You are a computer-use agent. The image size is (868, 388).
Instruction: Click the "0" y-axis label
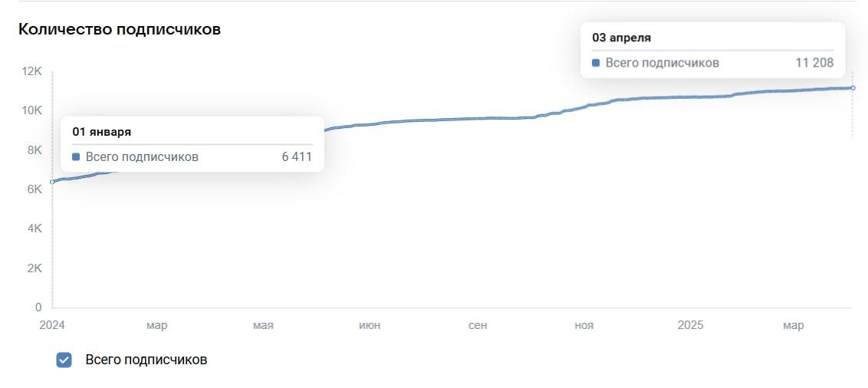(39, 307)
